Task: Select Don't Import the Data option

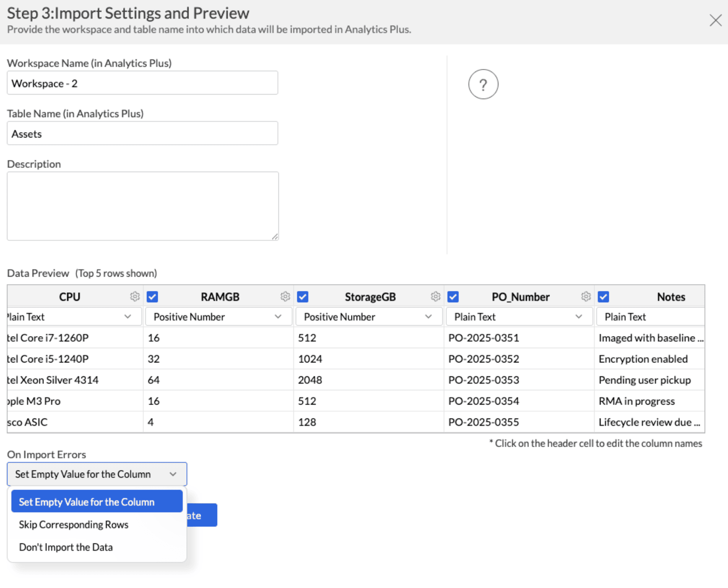Action: [66, 547]
